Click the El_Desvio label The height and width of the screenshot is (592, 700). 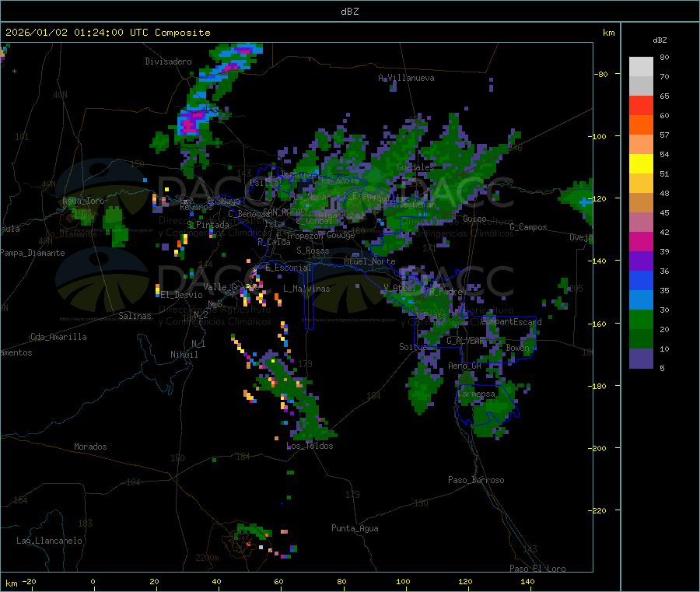click(x=181, y=295)
